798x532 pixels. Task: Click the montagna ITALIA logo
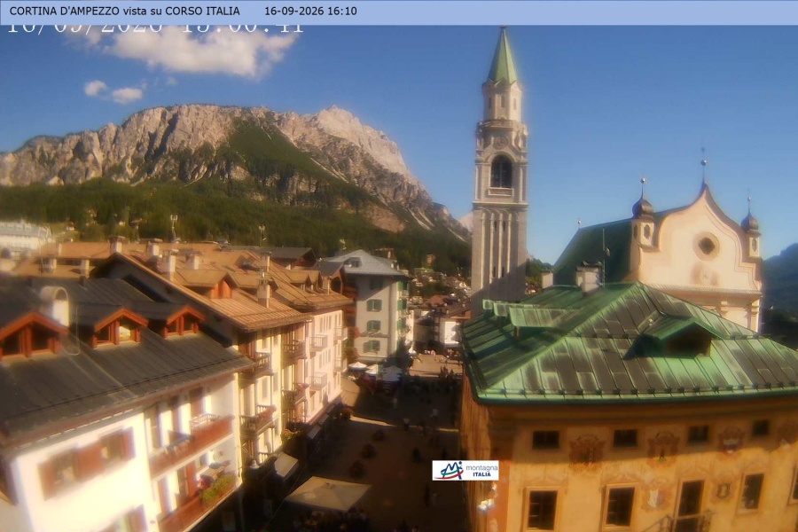[465, 471]
